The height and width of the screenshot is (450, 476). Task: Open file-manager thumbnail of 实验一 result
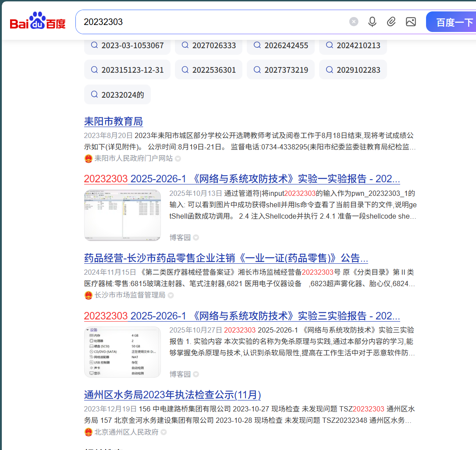coord(122,215)
